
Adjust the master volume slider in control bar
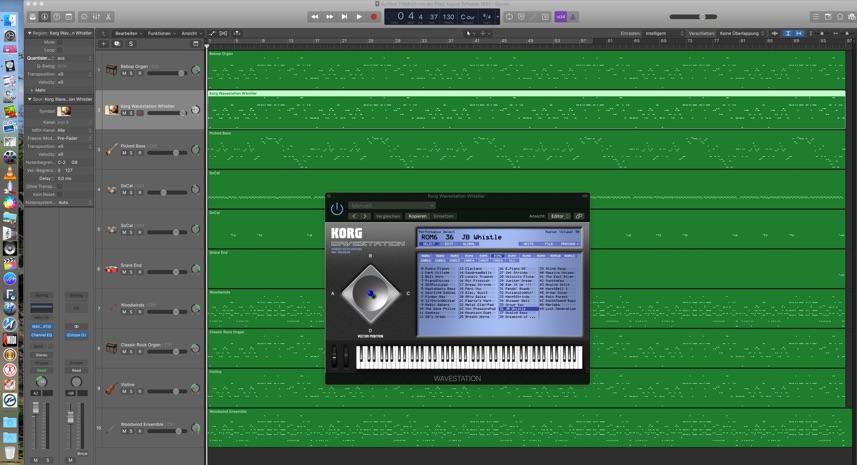694,17
